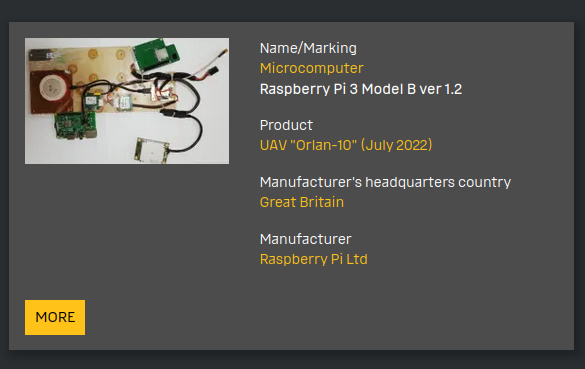Viewport: 585px width, 369px height.
Task: Open the Microcomputer category link
Action: coord(312,68)
